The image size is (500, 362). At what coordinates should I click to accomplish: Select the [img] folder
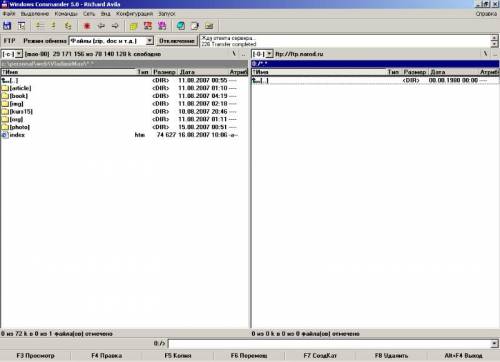[124, 104]
